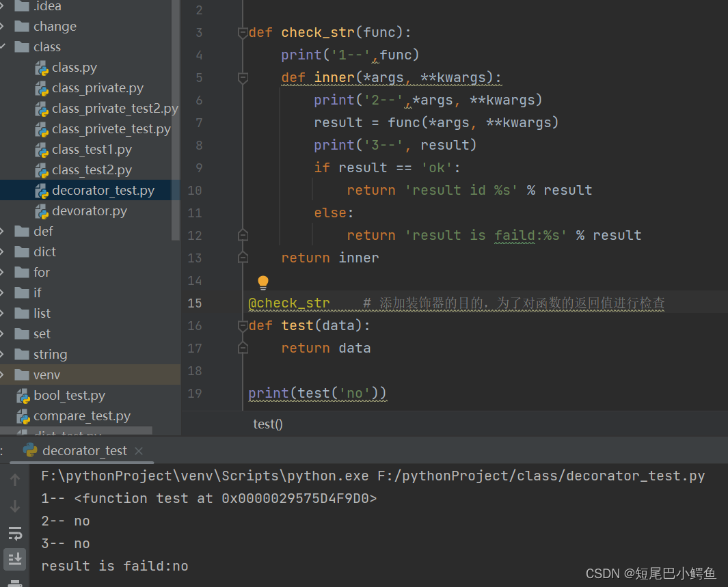Open class_test2.py file
The image size is (728, 587).
92,170
